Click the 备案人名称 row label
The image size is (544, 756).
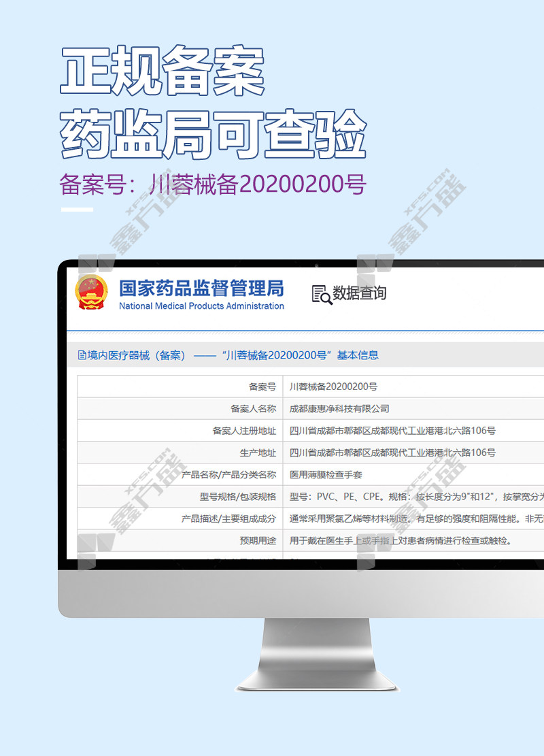pyautogui.click(x=253, y=408)
